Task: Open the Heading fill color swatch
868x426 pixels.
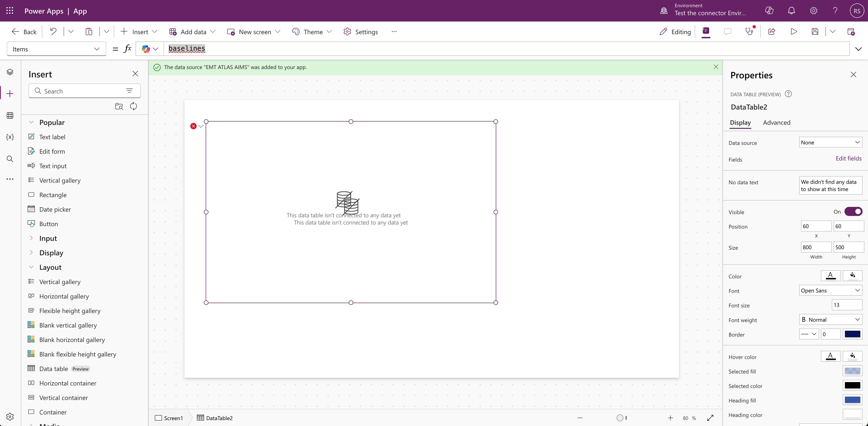Action: 852,400
